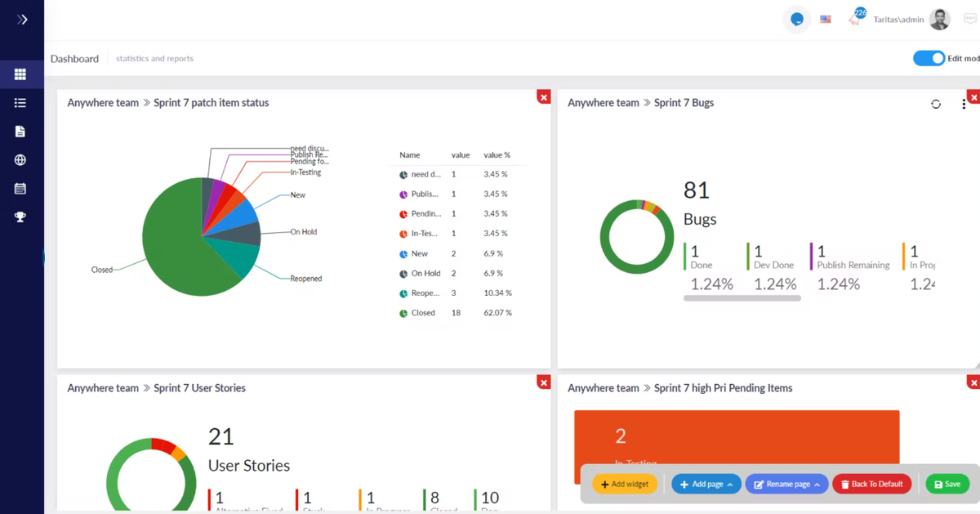Screen dimensions: 980x514
Task: Expand the Rename page dropdown
Action: (x=786, y=484)
